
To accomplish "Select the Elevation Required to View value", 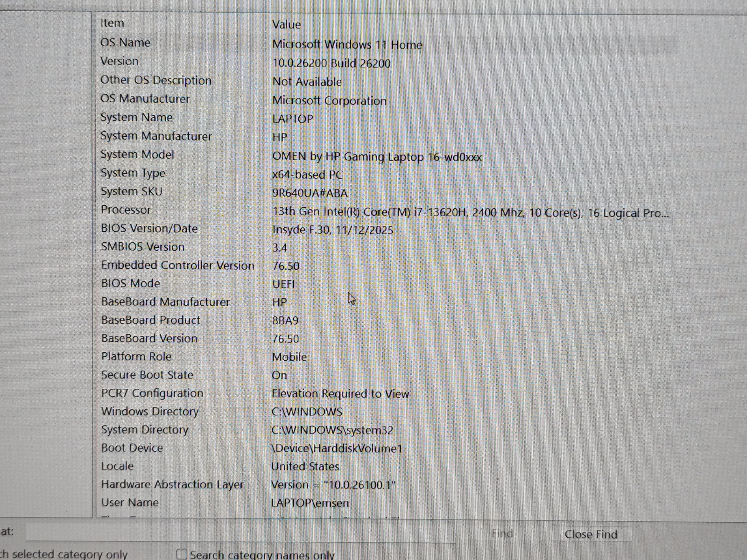I will click(340, 394).
